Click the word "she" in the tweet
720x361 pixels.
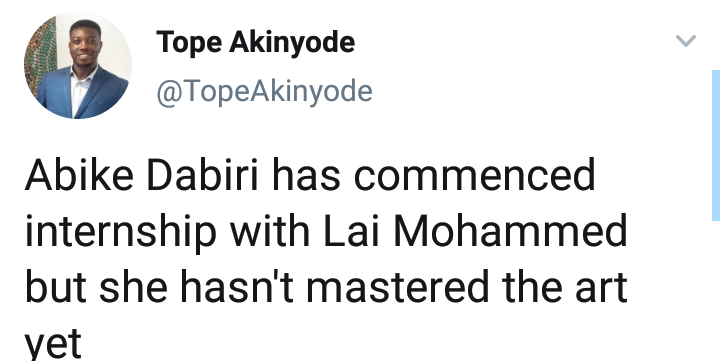click(134, 287)
